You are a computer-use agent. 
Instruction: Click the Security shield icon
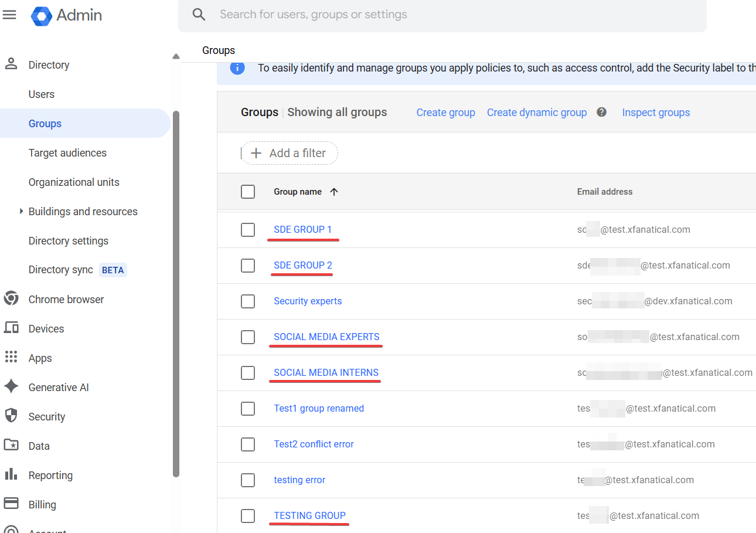11,416
